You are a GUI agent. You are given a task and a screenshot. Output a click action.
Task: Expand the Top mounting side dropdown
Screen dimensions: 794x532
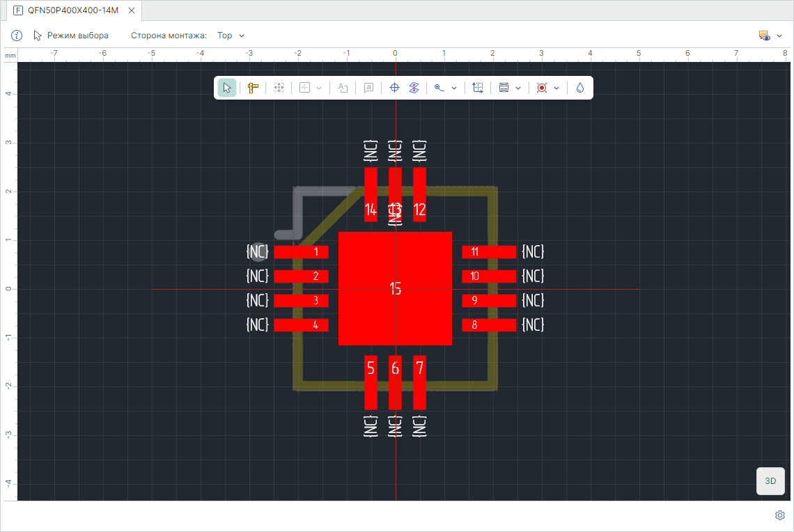click(x=231, y=36)
